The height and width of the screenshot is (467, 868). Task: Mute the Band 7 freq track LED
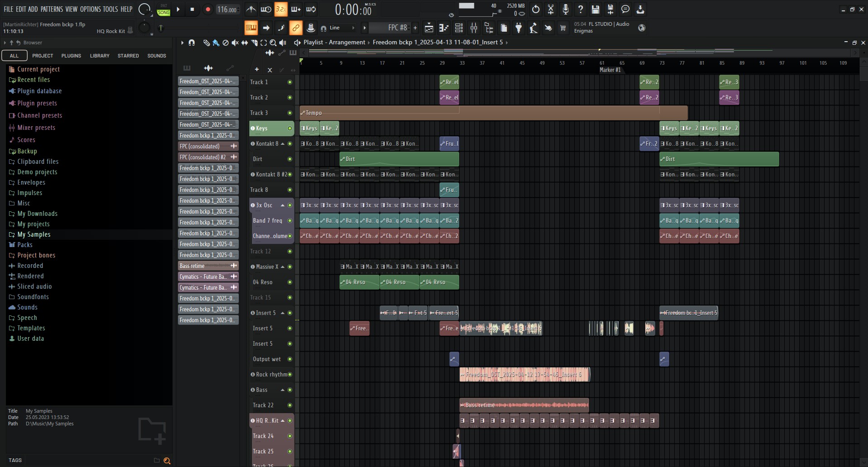[290, 221]
